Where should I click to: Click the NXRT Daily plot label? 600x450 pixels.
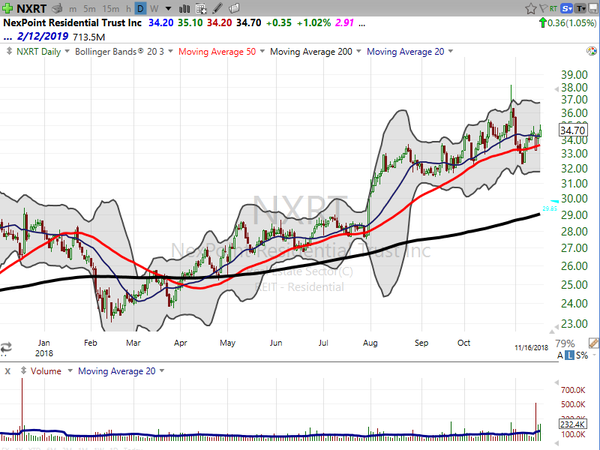(x=39, y=52)
